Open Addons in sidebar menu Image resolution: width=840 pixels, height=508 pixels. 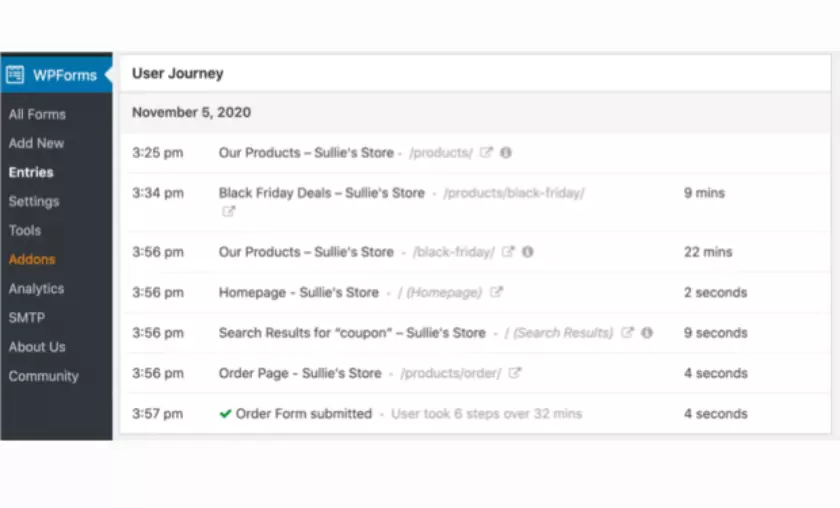[32, 259]
